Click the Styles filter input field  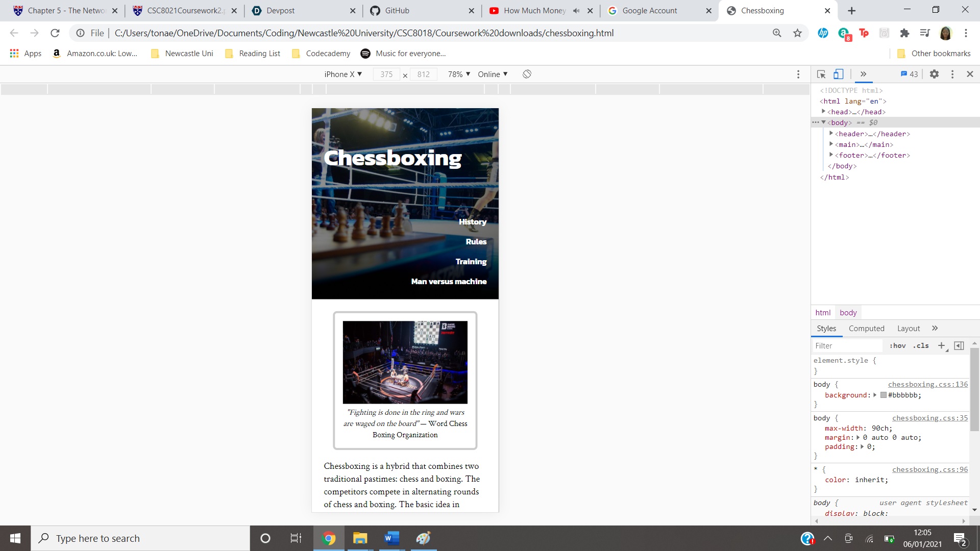click(x=847, y=345)
